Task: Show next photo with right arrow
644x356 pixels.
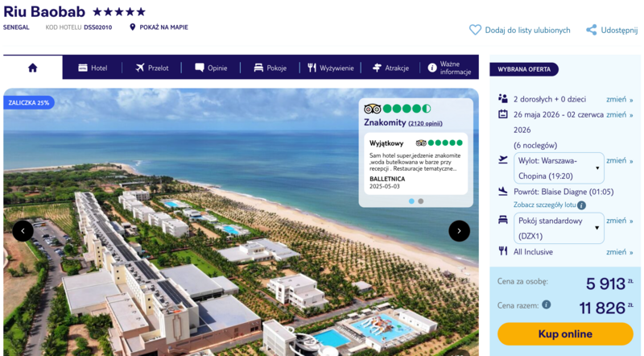Action: point(459,231)
